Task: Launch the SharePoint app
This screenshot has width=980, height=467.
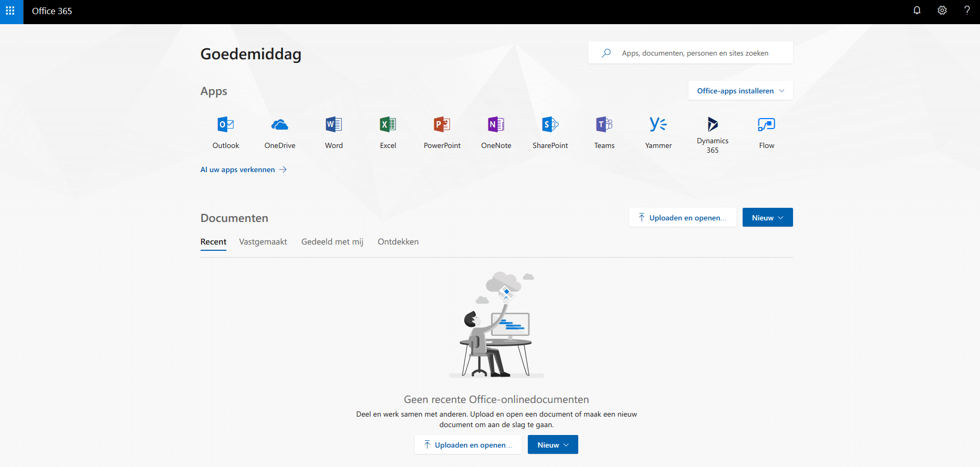Action: click(x=550, y=132)
